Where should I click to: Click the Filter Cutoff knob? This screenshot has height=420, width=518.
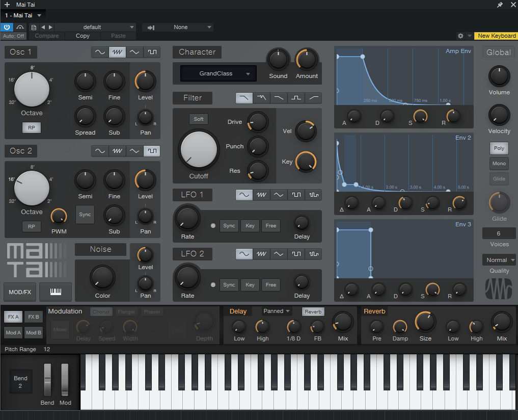[199, 149]
